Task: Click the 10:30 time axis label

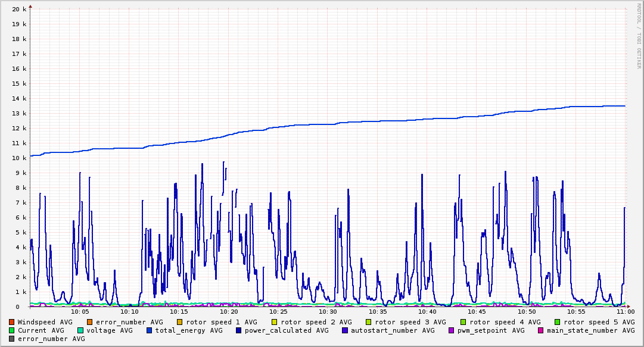Action: coord(328,311)
